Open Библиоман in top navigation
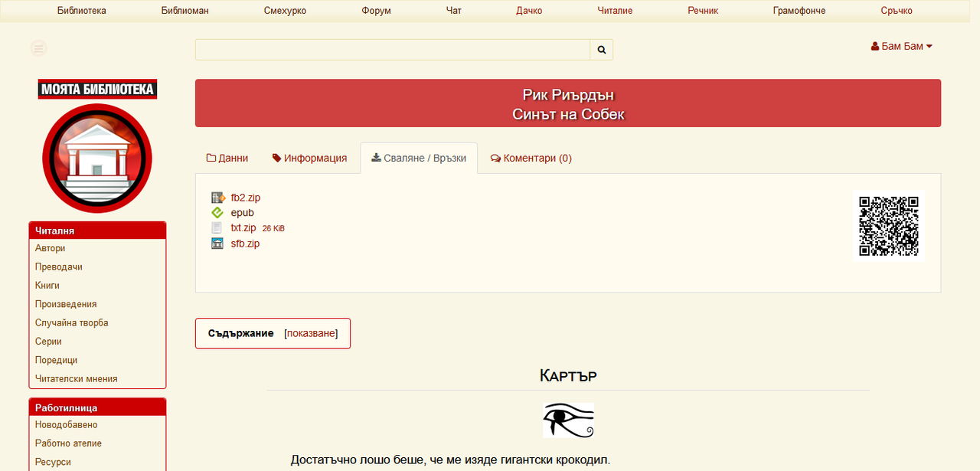Image resolution: width=980 pixels, height=471 pixels. [185, 11]
